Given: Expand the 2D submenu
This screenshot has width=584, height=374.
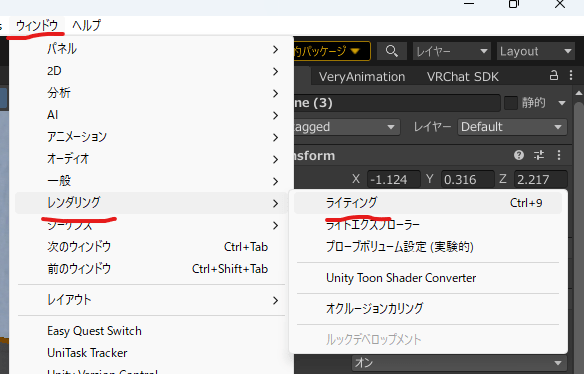Looking at the screenshot, I should (151, 71).
